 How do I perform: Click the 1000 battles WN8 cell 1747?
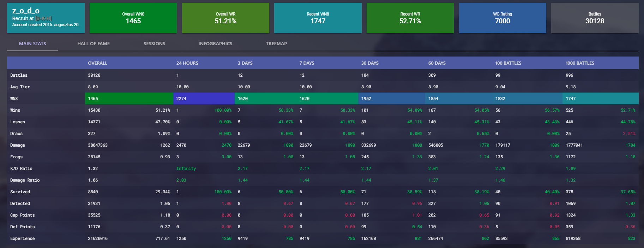point(601,98)
